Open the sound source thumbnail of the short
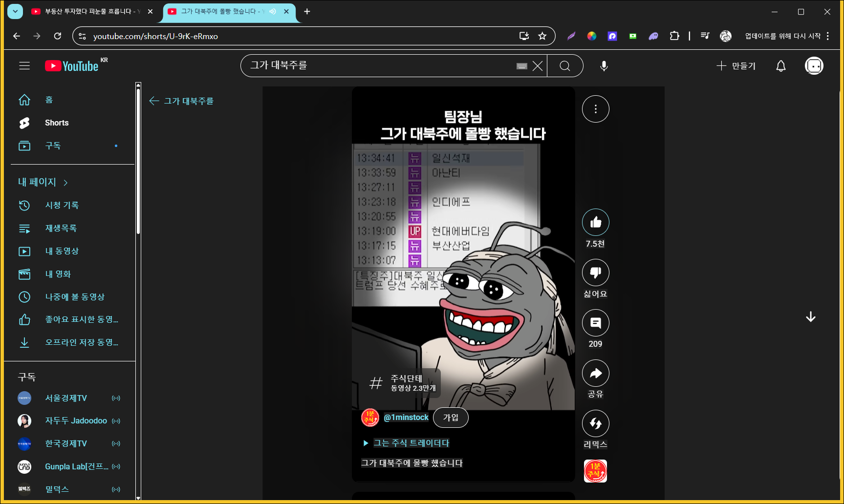Image resolution: width=844 pixels, height=504 pixels. (595, 471)
